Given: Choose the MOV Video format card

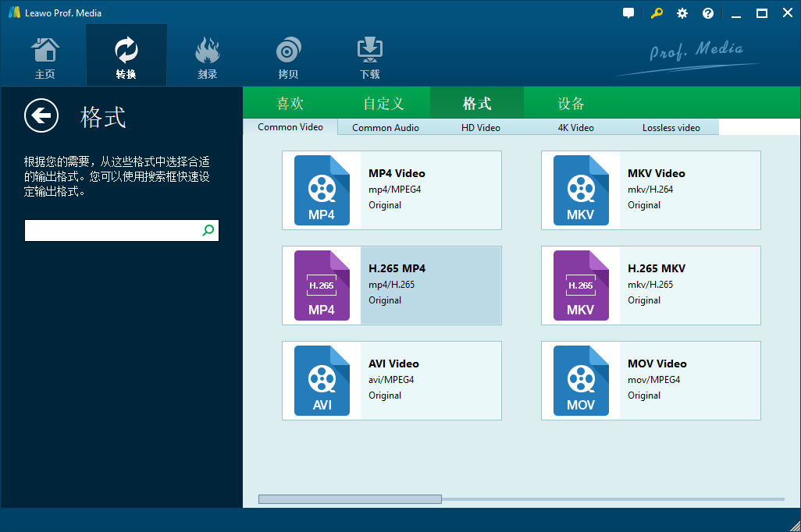Looking at the screenshot, I should [651, 381].
